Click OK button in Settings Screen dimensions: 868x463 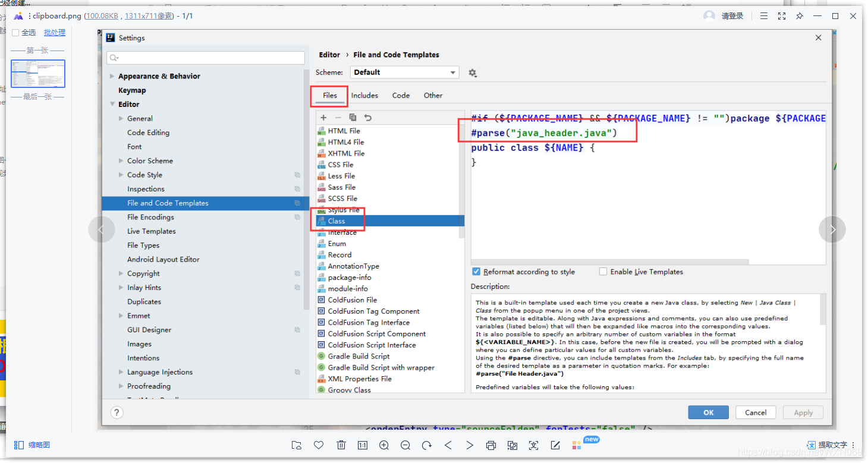click(708, 412)
